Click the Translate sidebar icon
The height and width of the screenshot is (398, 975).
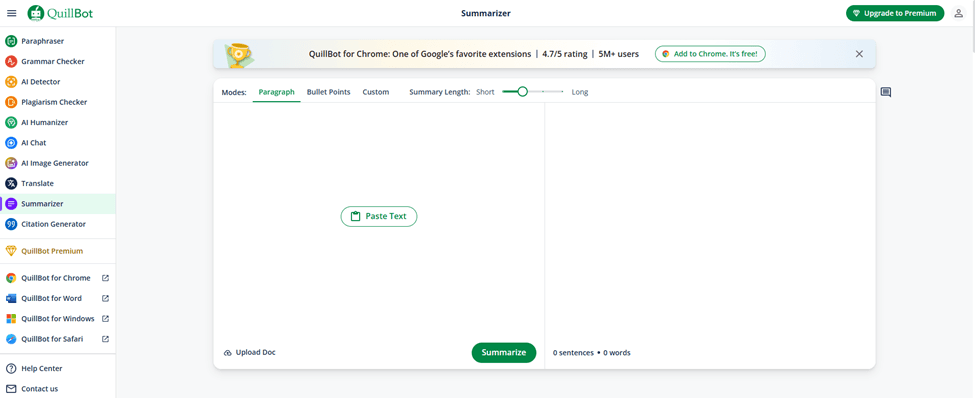11,183
